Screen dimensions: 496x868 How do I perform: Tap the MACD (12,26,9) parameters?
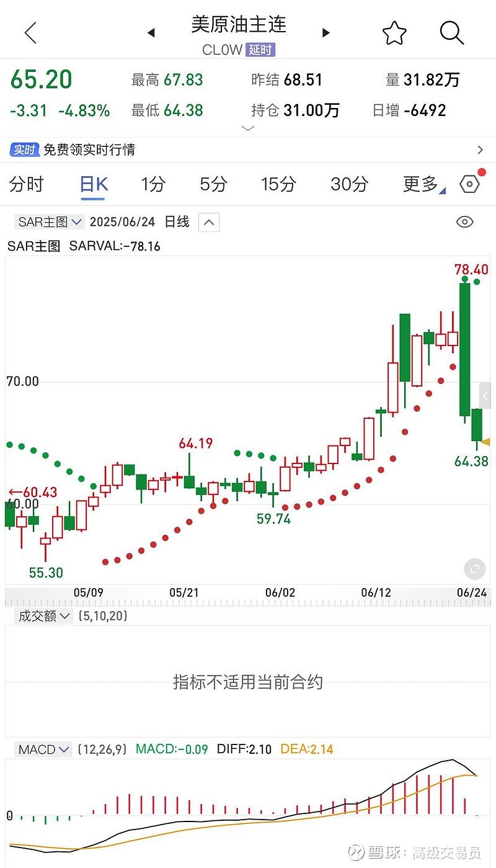(102, 749)
